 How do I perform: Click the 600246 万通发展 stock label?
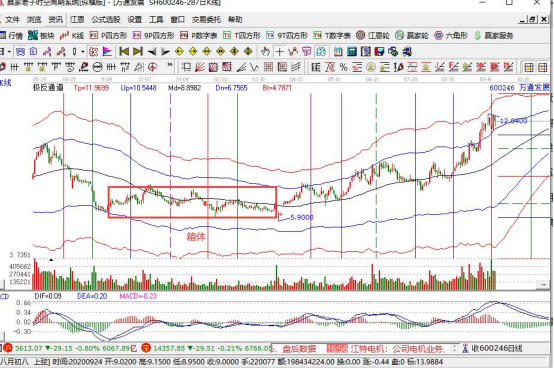[519, 87]
